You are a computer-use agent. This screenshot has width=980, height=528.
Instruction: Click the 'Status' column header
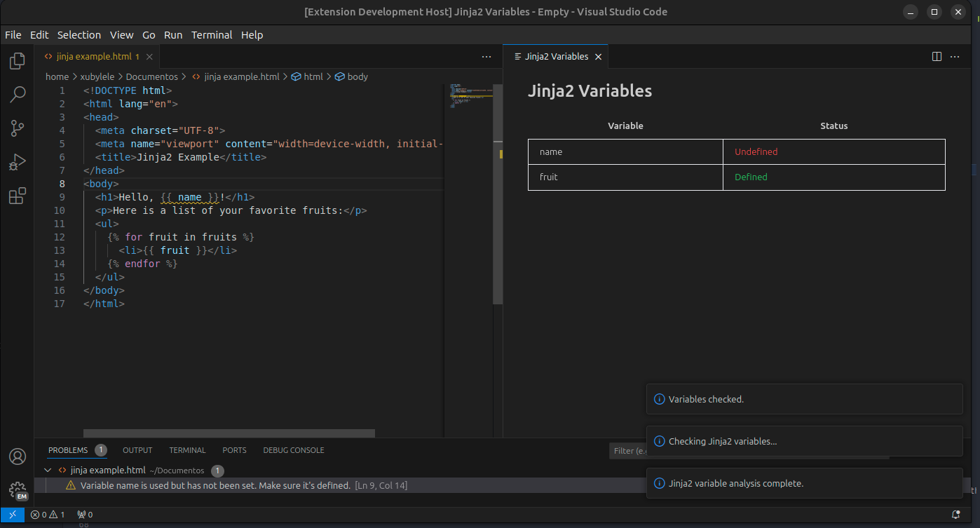pos(834,126)
